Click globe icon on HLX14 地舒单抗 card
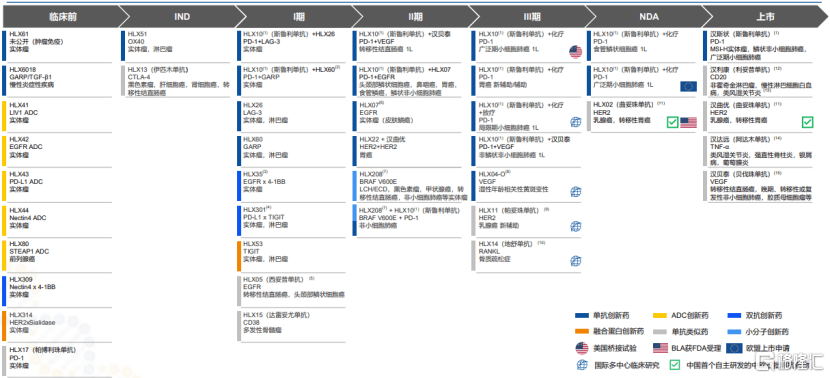Viewport: 830px width, 378px height. click(575, 260)
